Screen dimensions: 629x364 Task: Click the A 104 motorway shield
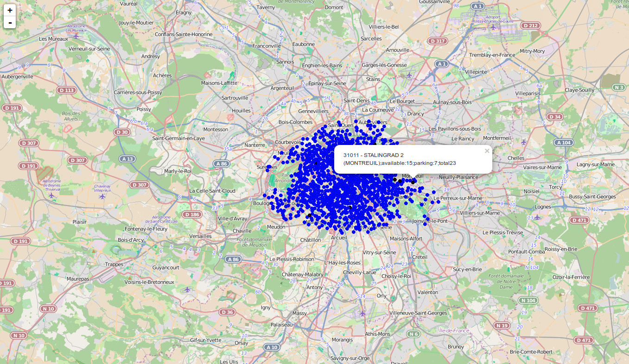[x=564, y=143]
